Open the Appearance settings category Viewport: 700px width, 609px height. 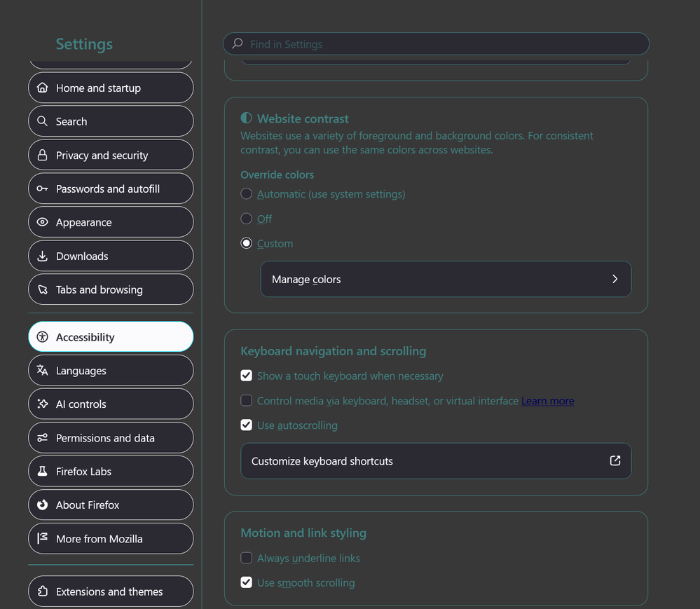coord(111,222)
